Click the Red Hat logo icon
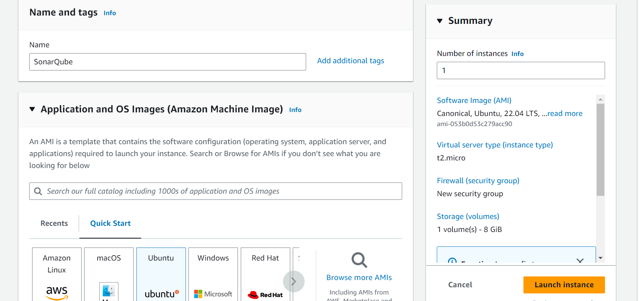Screen dimensions: 644x301 pyautogui.click(x=265, y=295)
